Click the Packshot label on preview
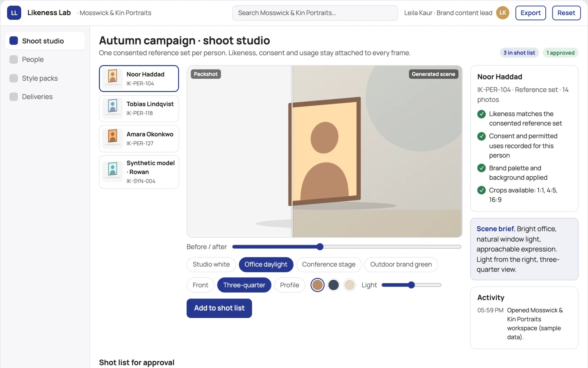 [206, 74]
